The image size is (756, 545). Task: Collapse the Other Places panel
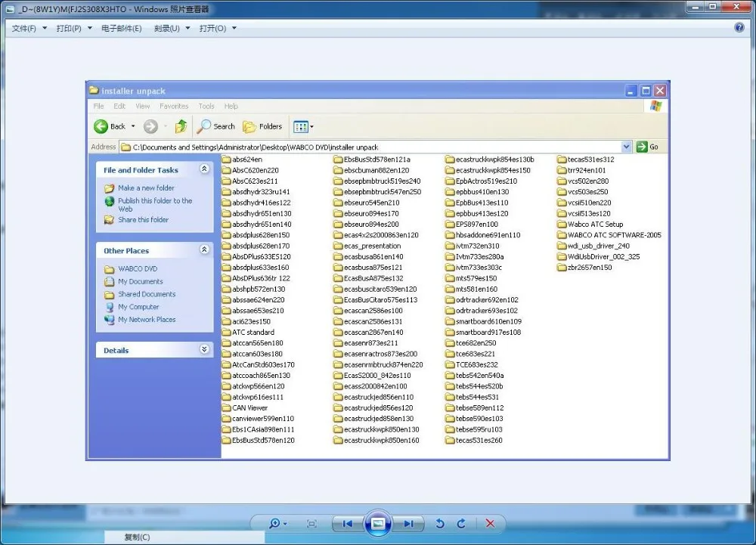pos(204,249)
